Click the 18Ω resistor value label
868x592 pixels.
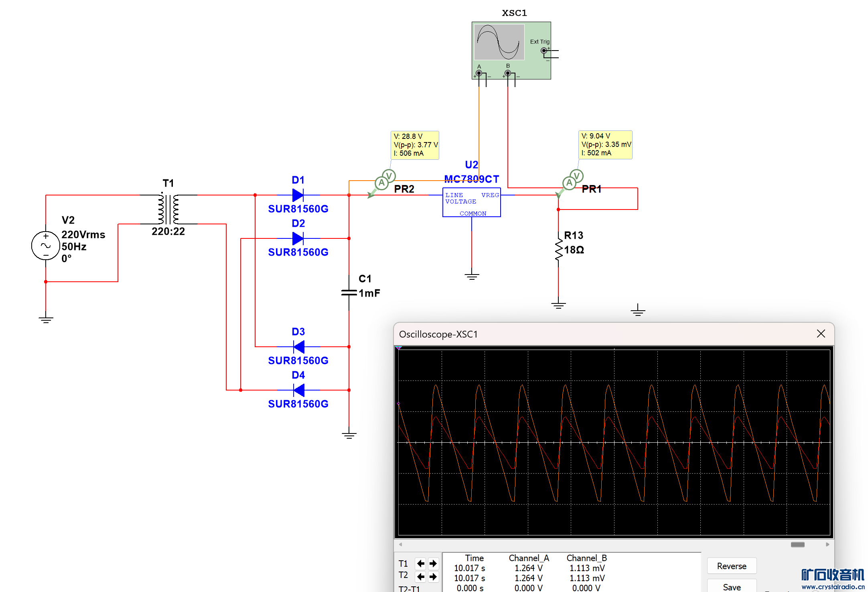574,250
